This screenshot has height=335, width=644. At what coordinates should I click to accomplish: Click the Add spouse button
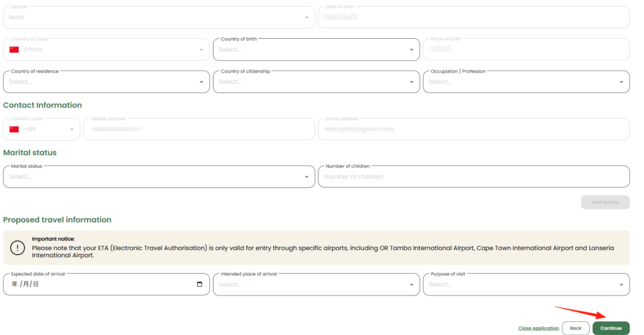[x=605, y=203]
